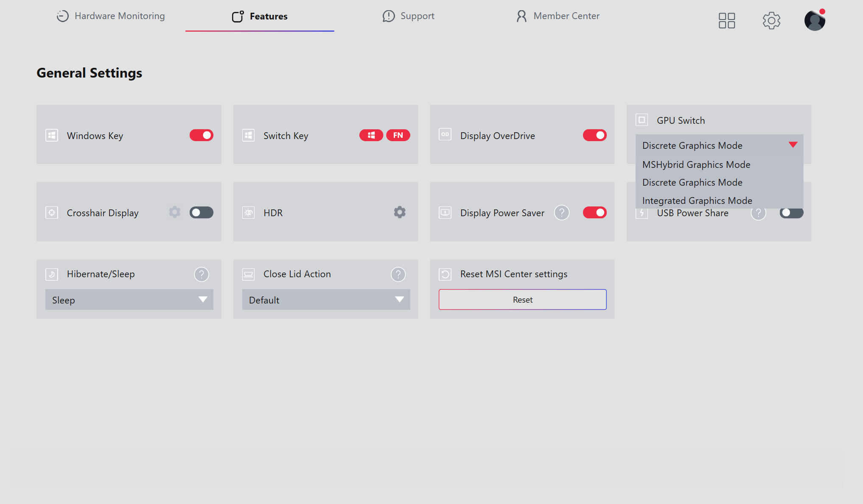Toggle the Windows Key switch

pyautogui.click(x=202, y=135)
